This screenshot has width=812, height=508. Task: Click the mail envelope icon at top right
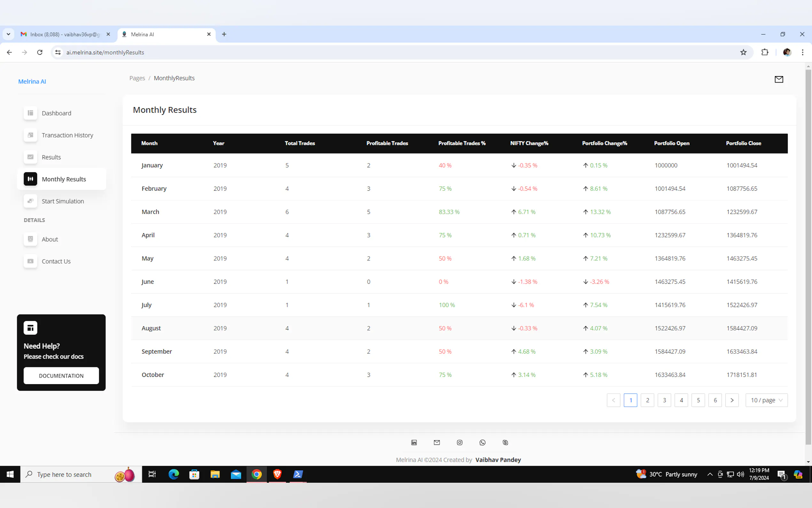(778, 79)
